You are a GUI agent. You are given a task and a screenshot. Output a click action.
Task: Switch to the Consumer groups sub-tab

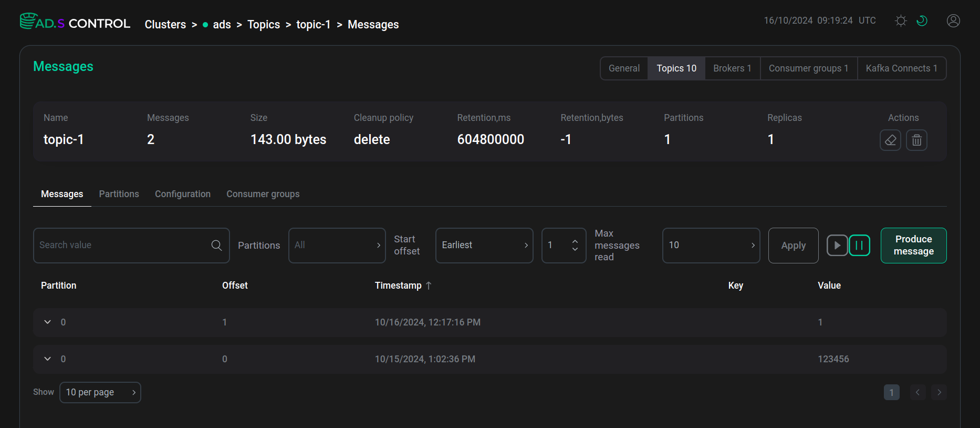263,194
